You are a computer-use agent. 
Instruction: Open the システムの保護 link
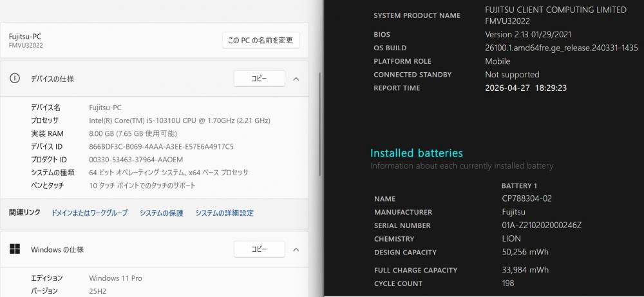(162, 213)
